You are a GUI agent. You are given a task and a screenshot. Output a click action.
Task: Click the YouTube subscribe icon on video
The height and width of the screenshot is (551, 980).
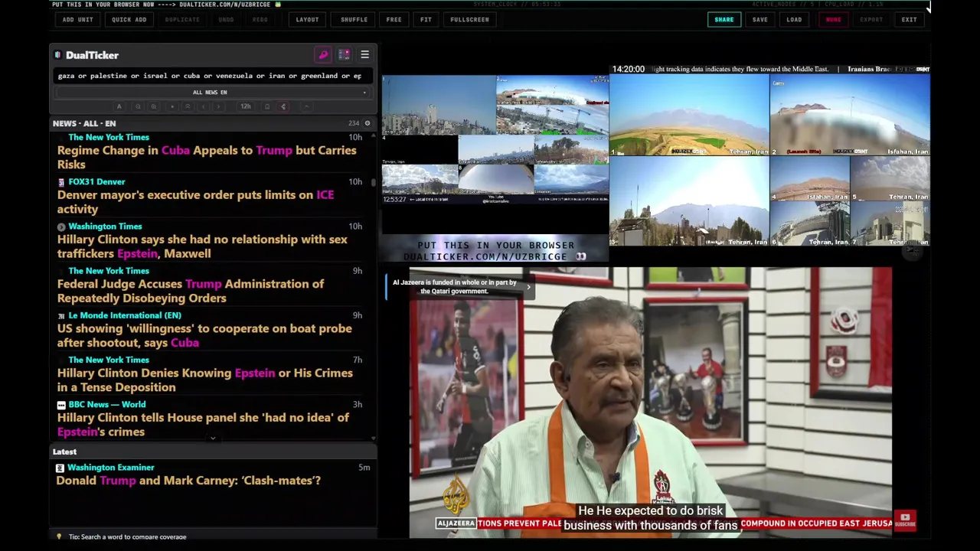tap(905, 520)
